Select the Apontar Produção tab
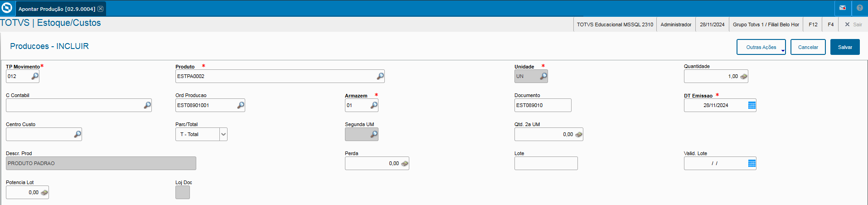Screen dimensions: 868x205 coord(57,9)
